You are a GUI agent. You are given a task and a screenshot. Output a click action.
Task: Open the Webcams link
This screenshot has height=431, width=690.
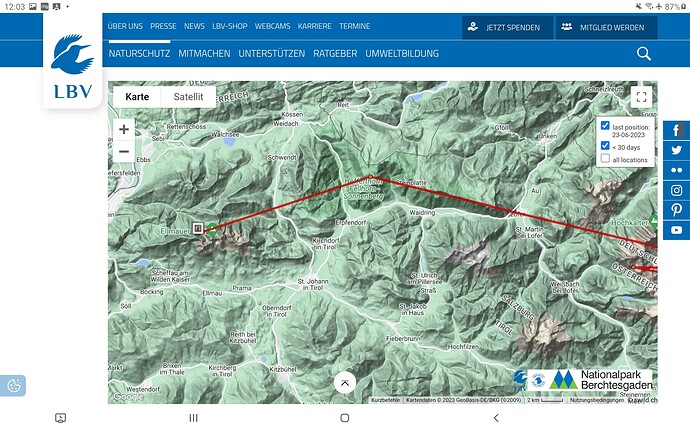point(272,26)
